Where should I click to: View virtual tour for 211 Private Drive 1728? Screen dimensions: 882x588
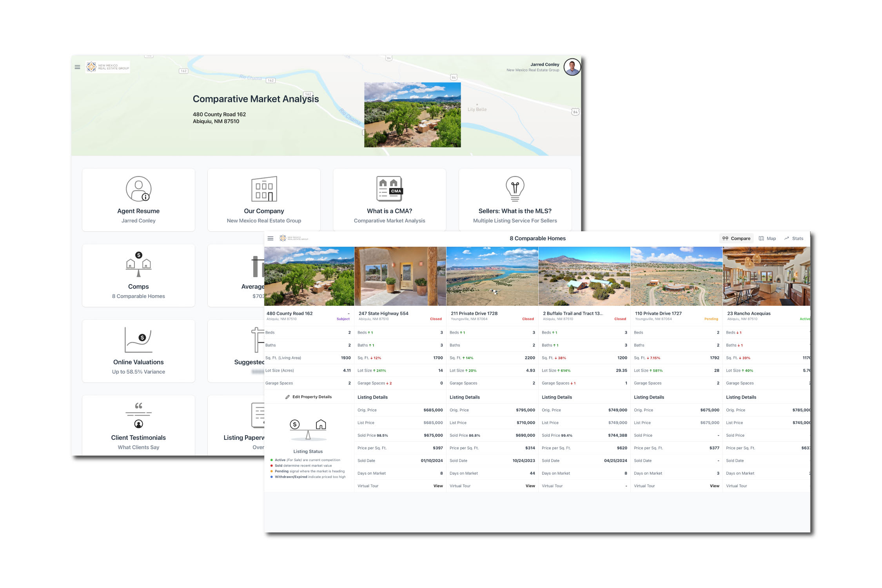click(x=530, y=486)
